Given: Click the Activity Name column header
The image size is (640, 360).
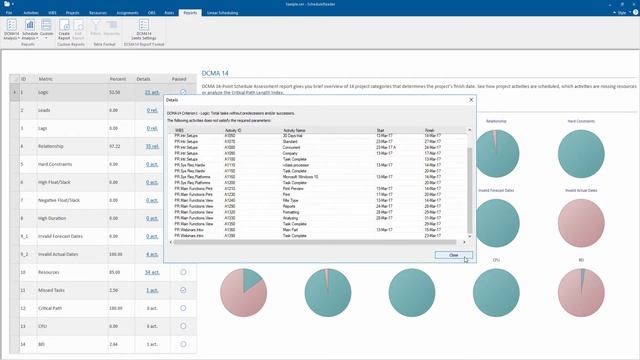Looking at the screenshot, I should coord(294,130).
